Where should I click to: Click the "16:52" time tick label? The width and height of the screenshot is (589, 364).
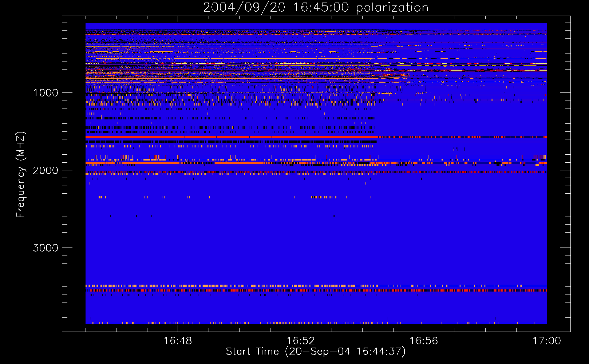(x=301, y=341)
